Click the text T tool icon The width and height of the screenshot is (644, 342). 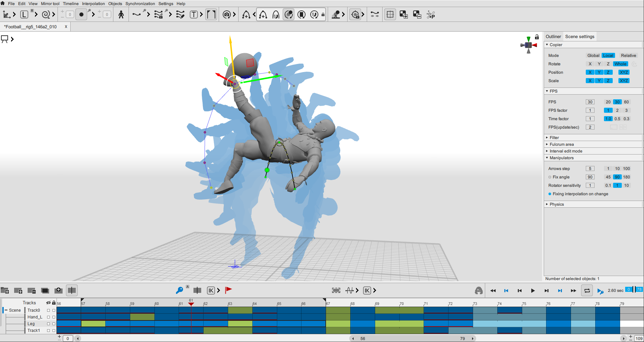pos(194,14)
